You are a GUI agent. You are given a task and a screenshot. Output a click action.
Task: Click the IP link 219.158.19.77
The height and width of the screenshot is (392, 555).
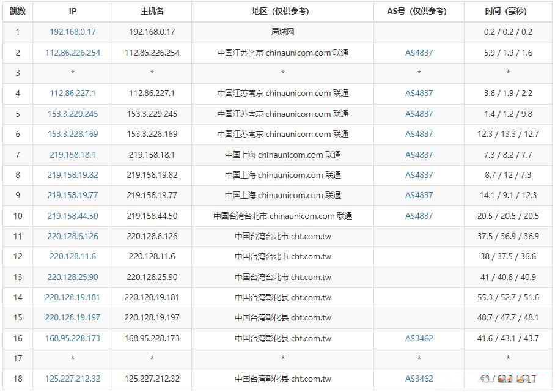coord(73,195)
